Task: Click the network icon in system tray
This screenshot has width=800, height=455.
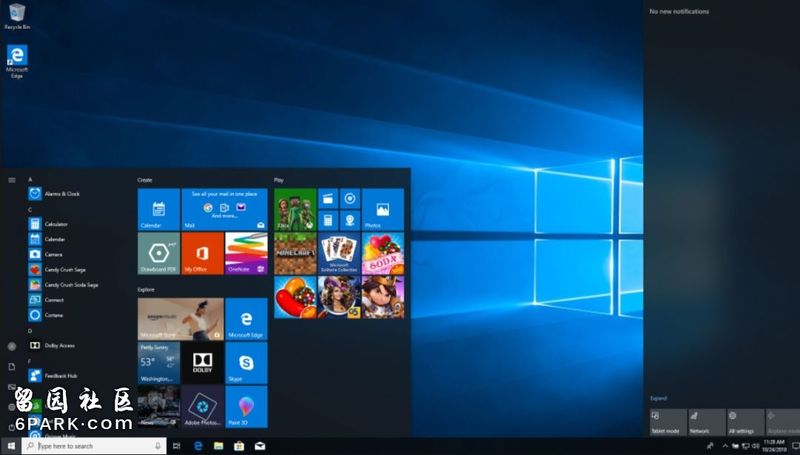Action: point(745,446)
